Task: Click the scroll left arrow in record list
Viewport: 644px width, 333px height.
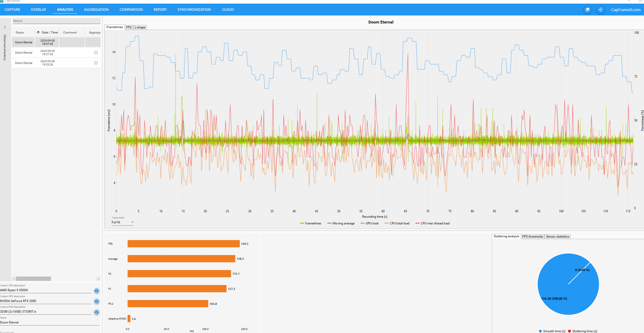Action: tap(14, 279)
